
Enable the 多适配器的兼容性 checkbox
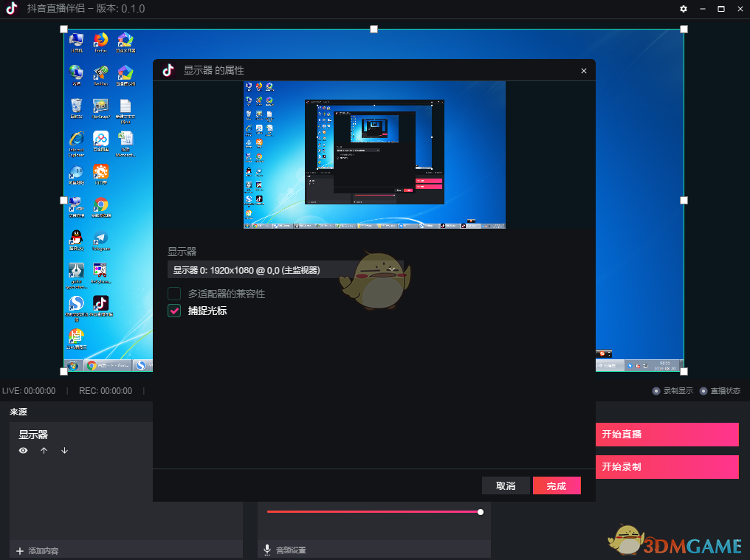tap(174, 294)
